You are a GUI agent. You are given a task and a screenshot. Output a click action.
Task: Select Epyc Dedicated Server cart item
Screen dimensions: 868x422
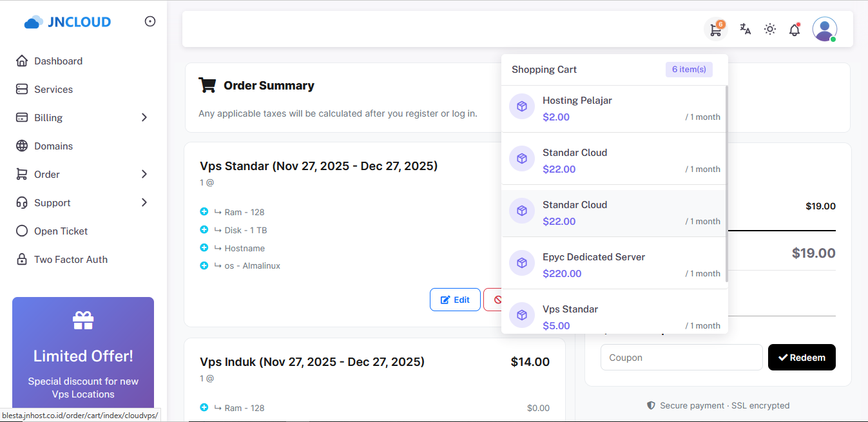click(593, 257)
